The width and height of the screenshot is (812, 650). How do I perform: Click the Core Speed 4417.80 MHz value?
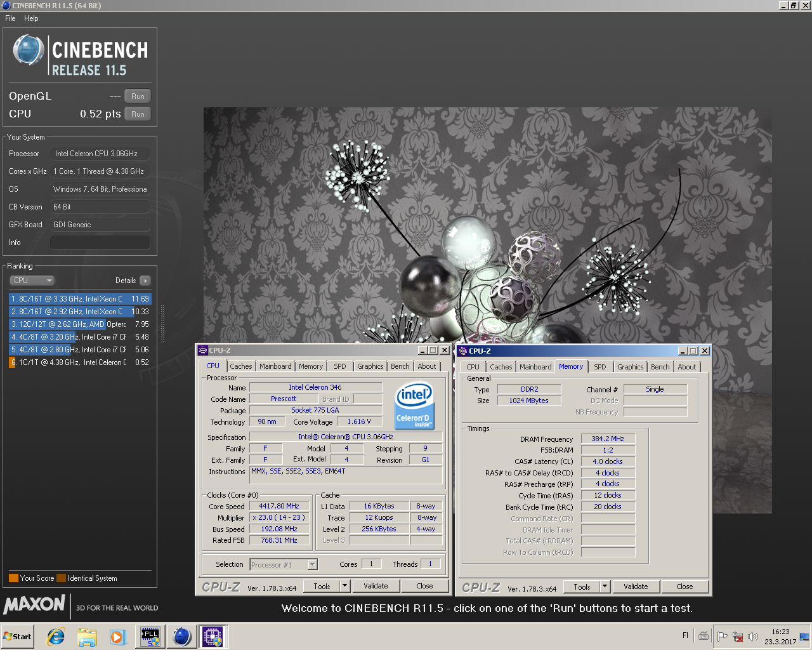[279, 507]
